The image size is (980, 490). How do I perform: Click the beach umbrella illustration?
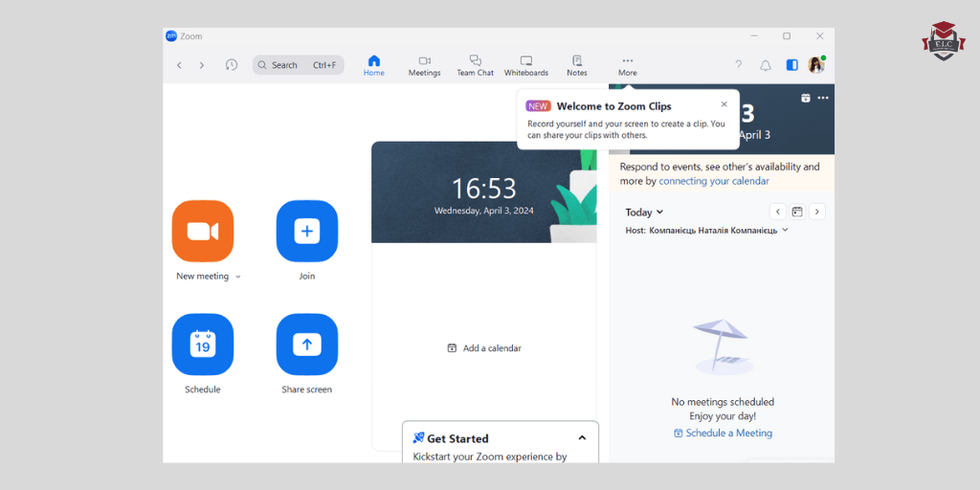point(723,346)
